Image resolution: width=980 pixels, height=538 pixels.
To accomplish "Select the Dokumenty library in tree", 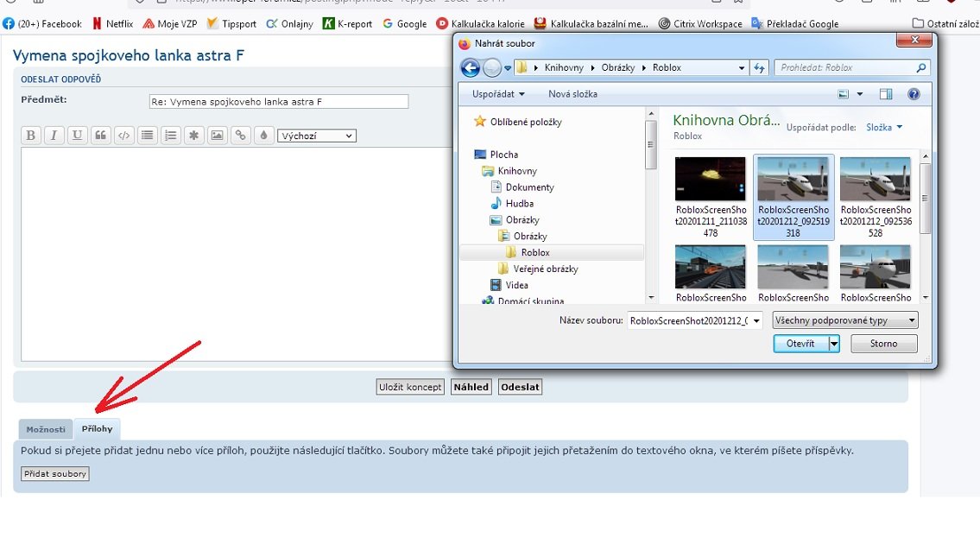I will point(529,187).
